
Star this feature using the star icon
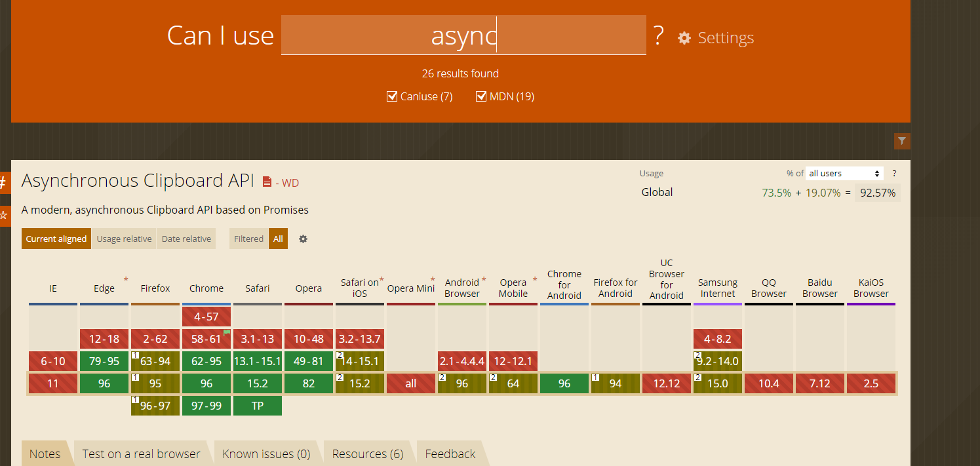point(3,215)
